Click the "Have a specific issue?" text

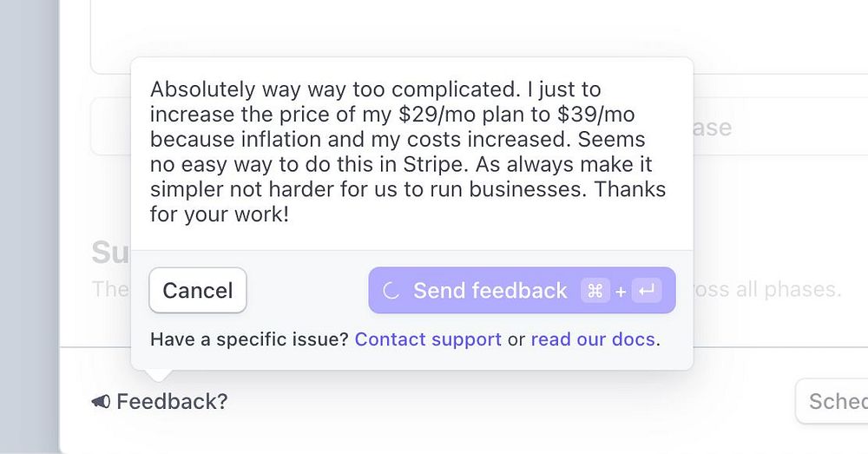tap(249, 339)
